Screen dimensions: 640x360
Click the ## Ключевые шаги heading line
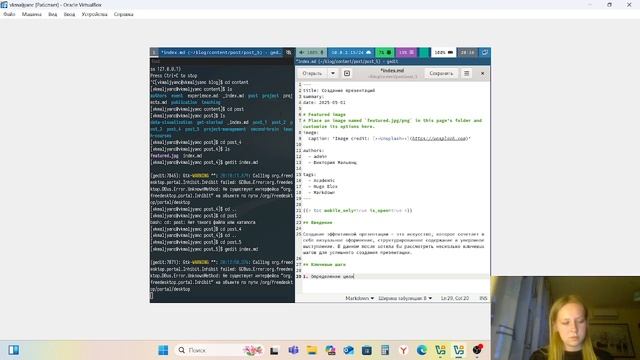(x=324, y=264)
